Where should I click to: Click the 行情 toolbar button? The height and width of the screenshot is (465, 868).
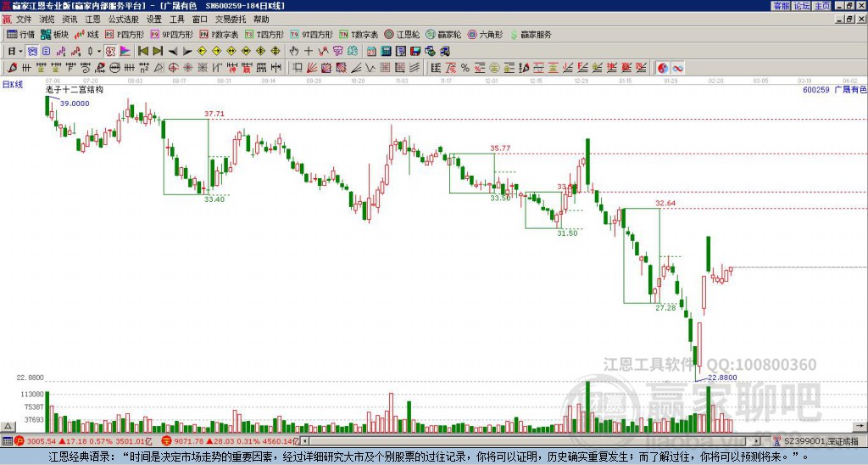pyautogui.click(x=20, y=34)
